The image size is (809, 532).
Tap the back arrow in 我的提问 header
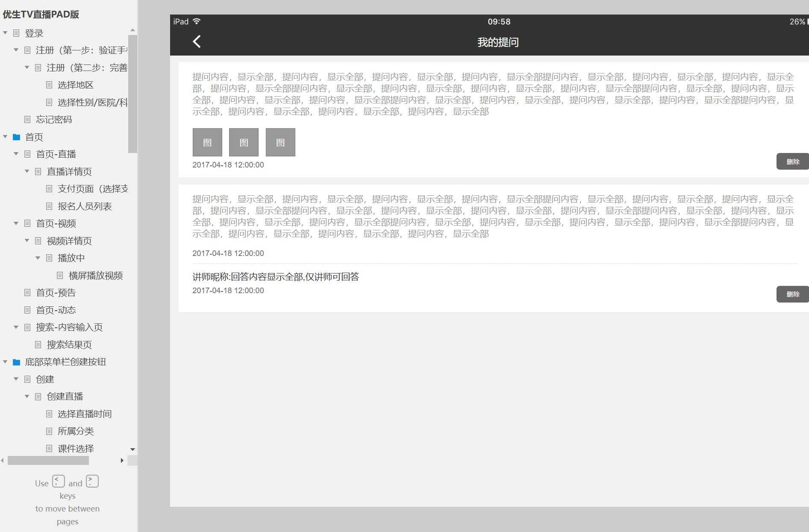point(197,41)
